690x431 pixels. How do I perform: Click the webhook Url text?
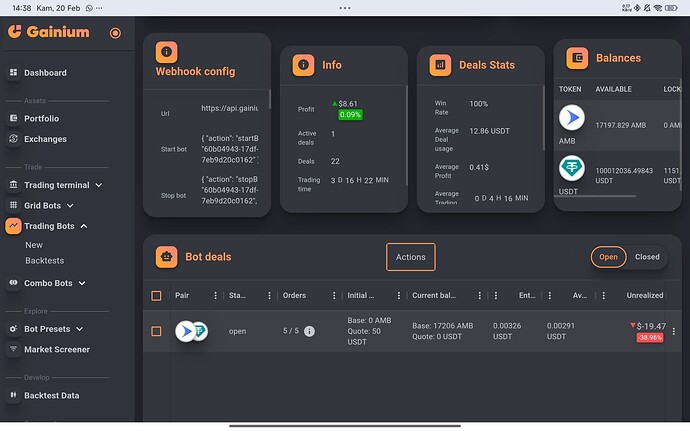[x=230, y=108]
